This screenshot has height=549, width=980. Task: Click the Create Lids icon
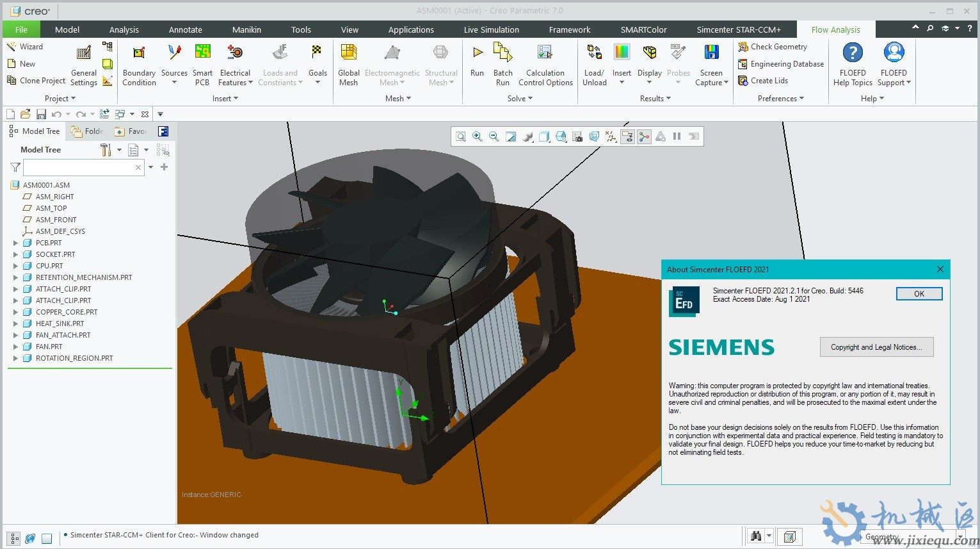click(x=767, y=80)
